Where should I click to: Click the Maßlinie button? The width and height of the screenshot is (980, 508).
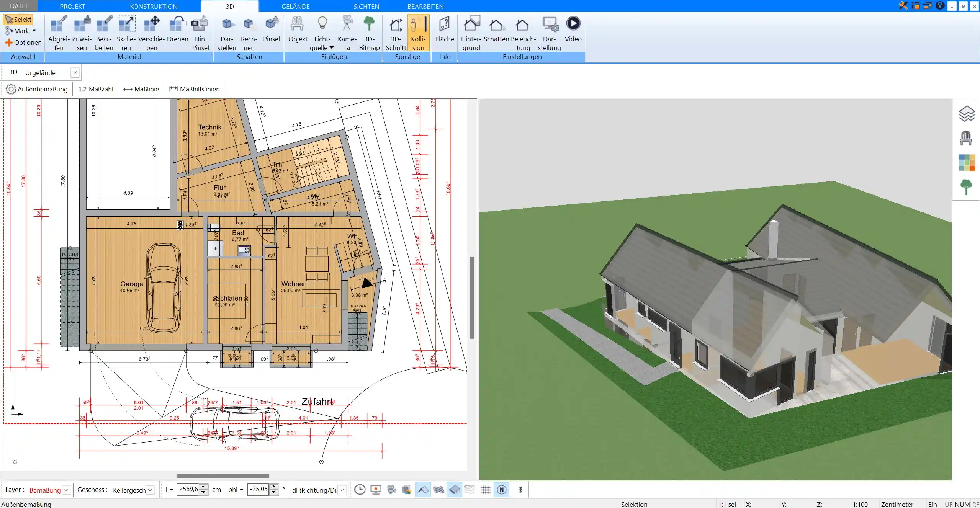(x=141, y=89)
